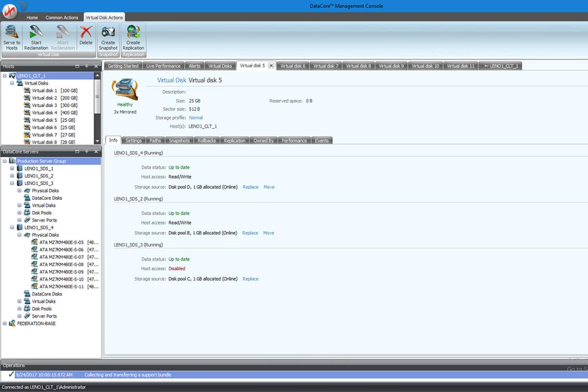
Task: Close the Virtual disk 5 tab
Action: [x=271, y=66]
